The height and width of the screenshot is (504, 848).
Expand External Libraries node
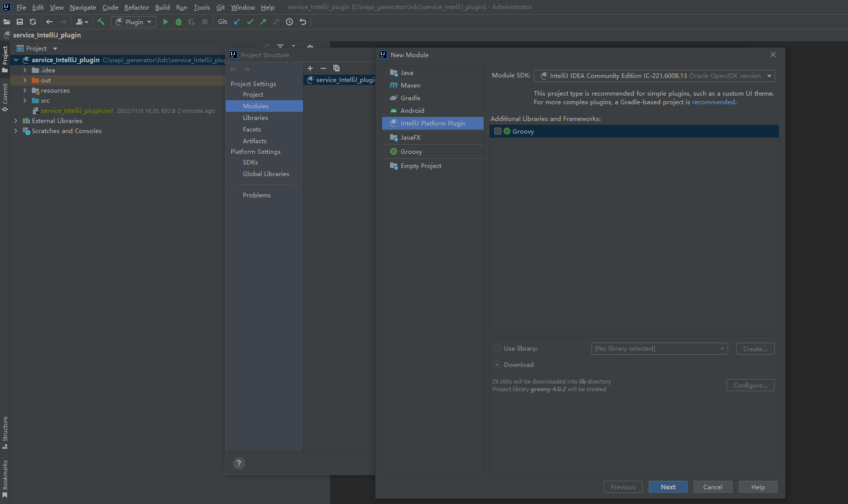coord(16,121)
